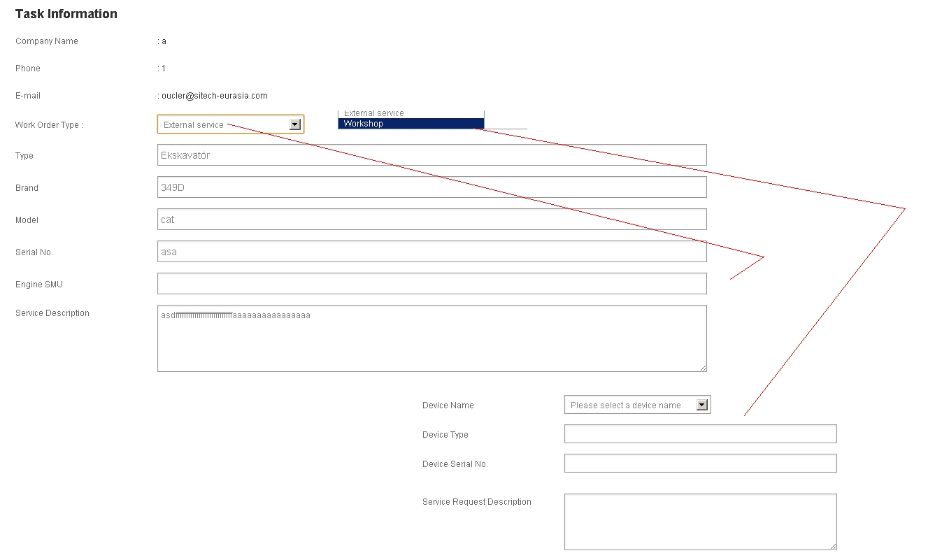Focus the Device Serial No. field
The image size is (928, 560).
701,464
